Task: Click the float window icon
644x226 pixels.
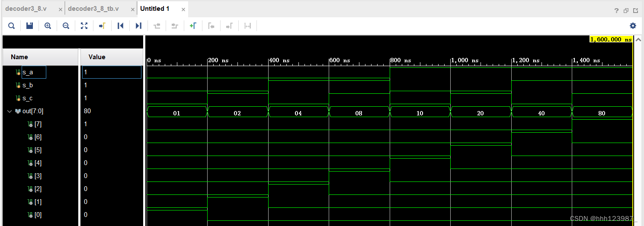Action: tap(626, 11)
